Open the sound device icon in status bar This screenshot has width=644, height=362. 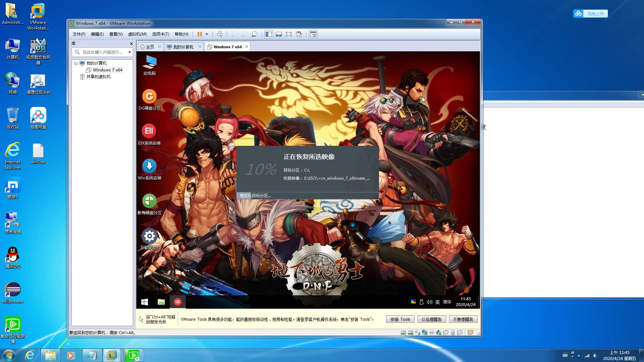tap(438, 333)
